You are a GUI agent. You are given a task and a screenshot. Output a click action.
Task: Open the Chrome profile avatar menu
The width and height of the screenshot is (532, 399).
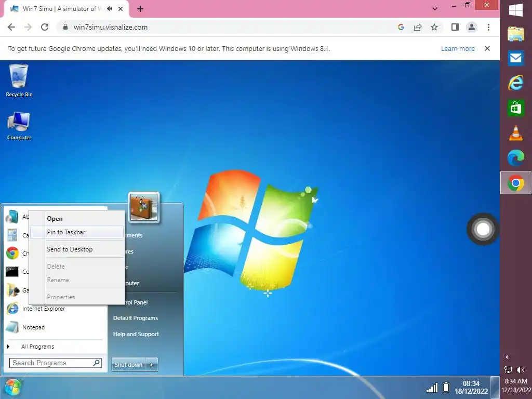coord(472,27)
